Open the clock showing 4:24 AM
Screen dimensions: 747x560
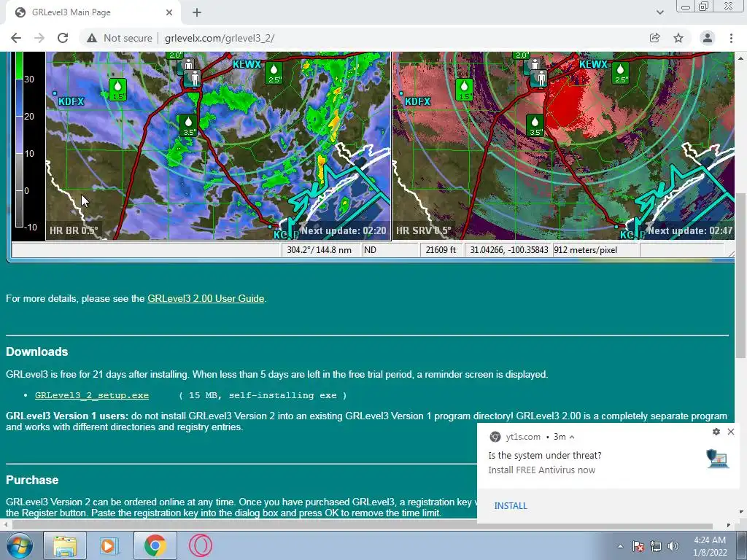710,546
